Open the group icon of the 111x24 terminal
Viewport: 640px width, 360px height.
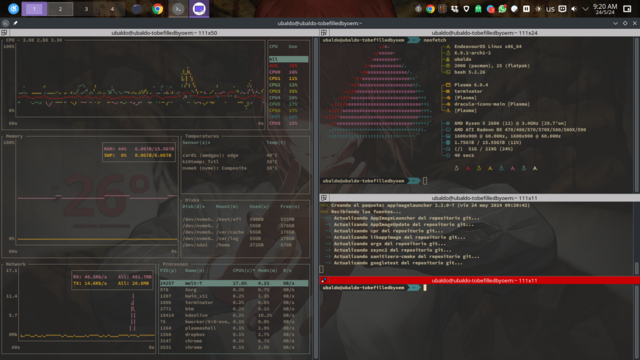(x=324, y=33)
